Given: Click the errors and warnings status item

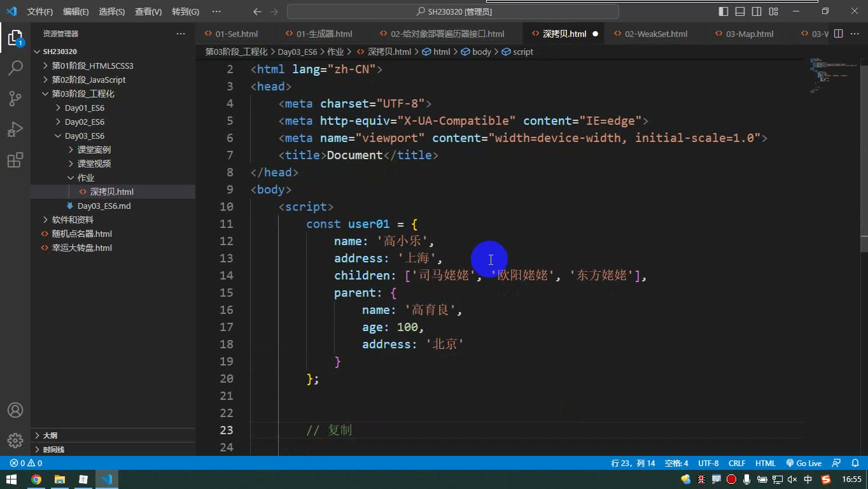Looking at the screenshot, I should click(x=26, y=464).
